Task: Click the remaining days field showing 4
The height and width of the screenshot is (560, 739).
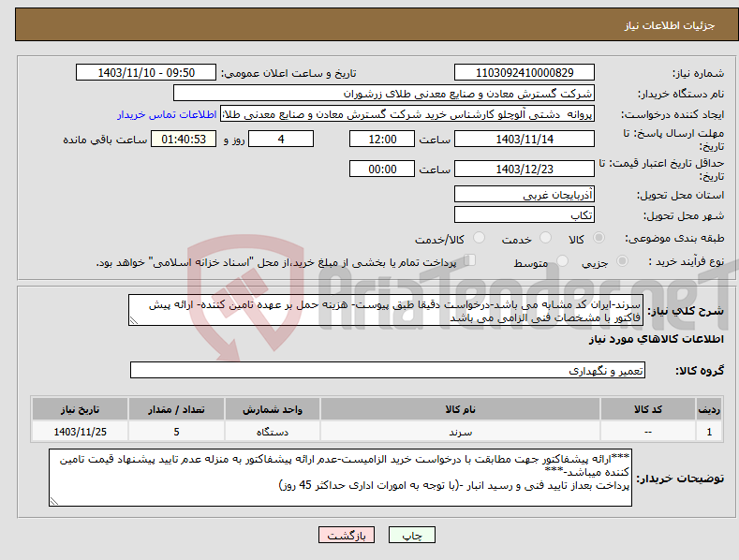Action: click(281, 139)
